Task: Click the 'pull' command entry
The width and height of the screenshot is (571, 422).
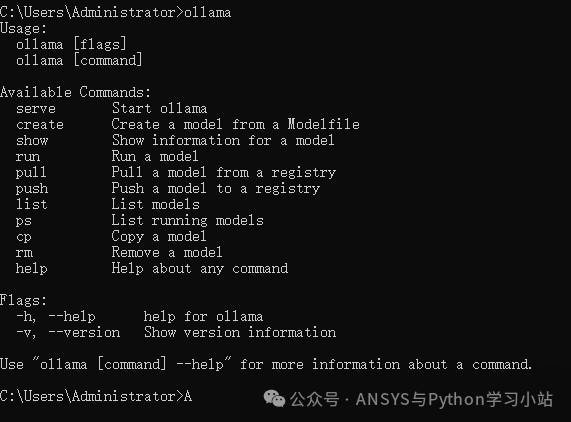Action: point(31,173)
